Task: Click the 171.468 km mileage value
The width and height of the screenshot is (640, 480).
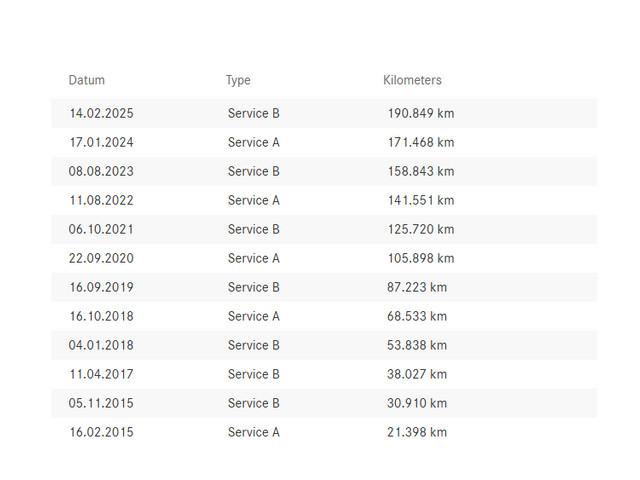Action: [421, 142]
